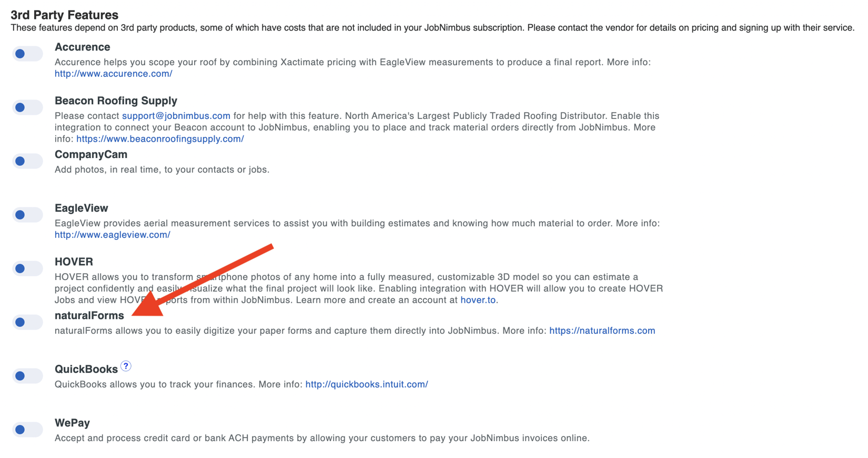Screen dimensions: 868x458
Task: Toggle the WePay payments switch
Action: point(27,430)
